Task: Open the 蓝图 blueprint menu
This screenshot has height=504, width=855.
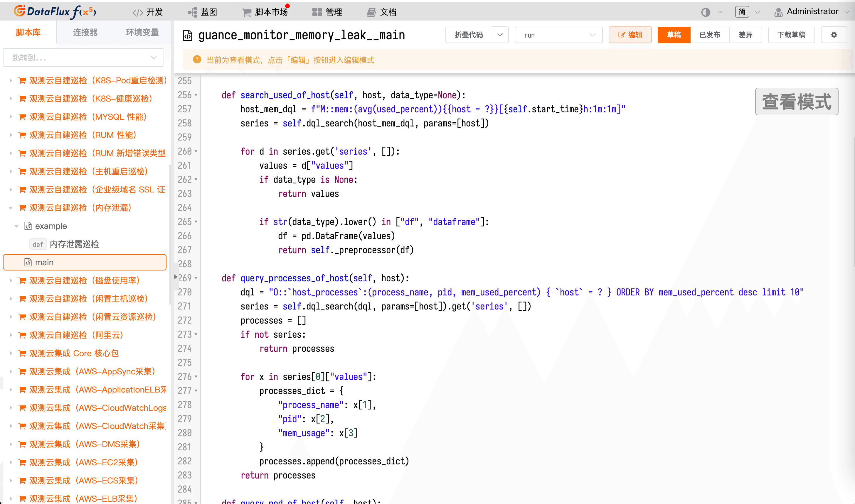Action: pyautogui.click(x=202, y=12)
